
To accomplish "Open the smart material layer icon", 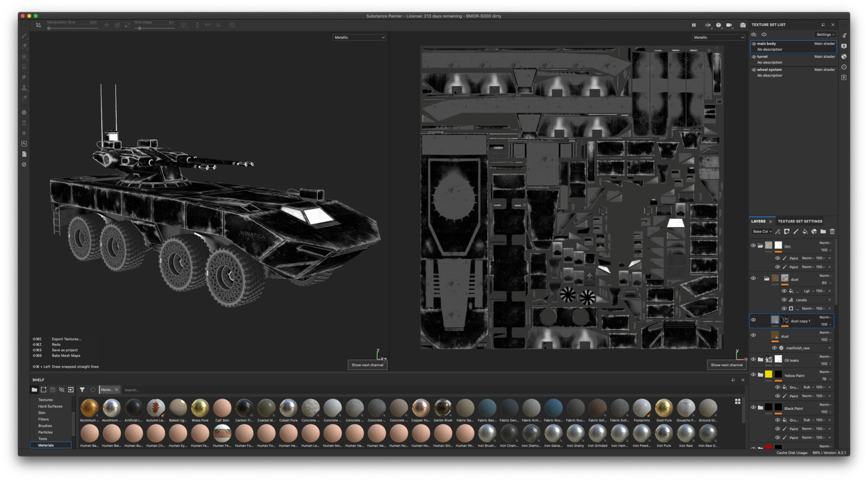I will (x=814, y=231).
